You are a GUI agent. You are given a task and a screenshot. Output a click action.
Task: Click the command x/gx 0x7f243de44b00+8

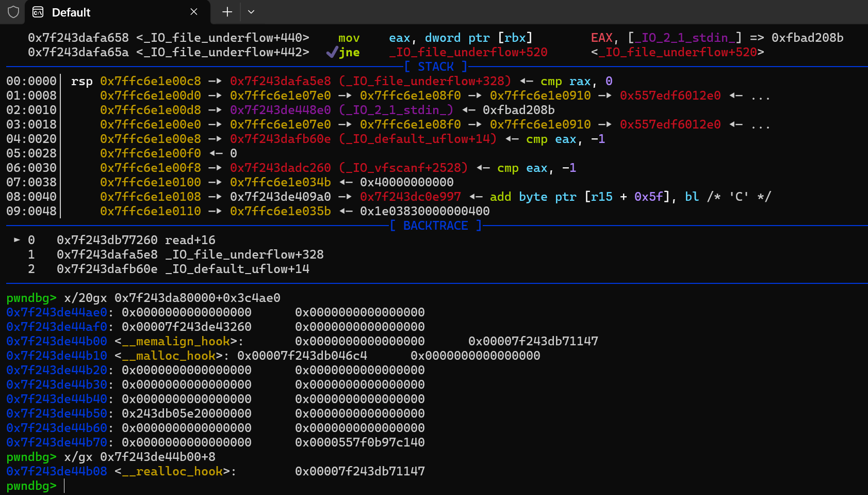(x=140, y=457)
